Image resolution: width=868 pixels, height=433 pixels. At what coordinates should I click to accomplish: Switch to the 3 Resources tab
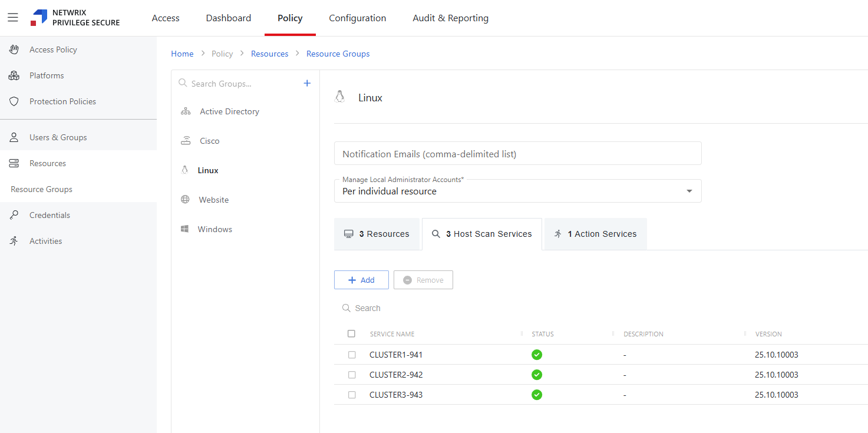[x=377, y=234]
